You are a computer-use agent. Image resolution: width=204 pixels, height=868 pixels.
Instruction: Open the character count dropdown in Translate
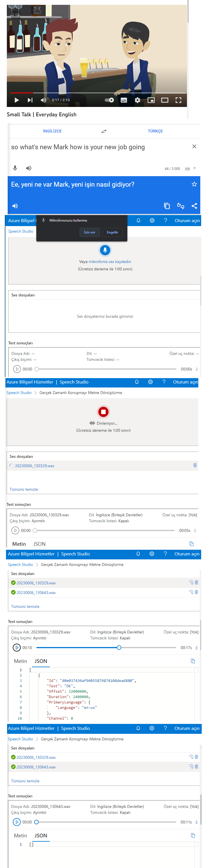click(x=194, y=168)
